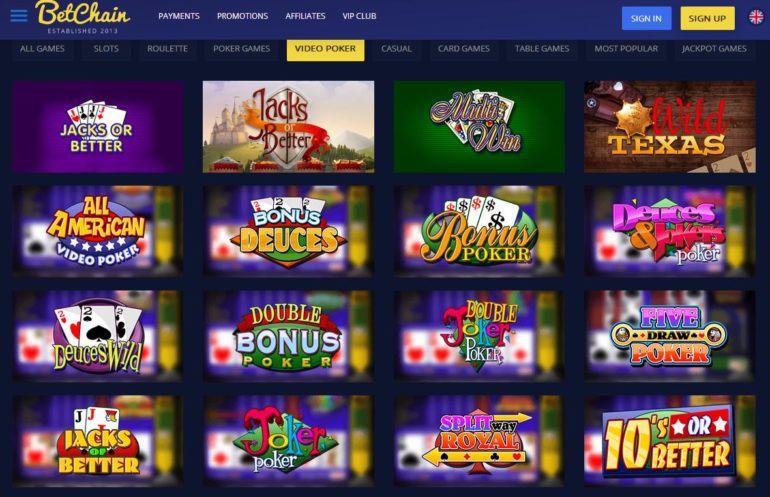The image size is (770, 497).
Task: Open the hamburger menu icon
Action: pyautogui.click(x=19, y=16)
